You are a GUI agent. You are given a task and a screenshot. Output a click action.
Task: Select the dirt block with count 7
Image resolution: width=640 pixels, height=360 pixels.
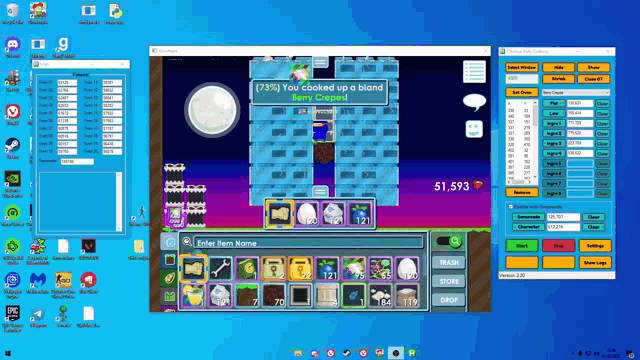tap(247, 296)
